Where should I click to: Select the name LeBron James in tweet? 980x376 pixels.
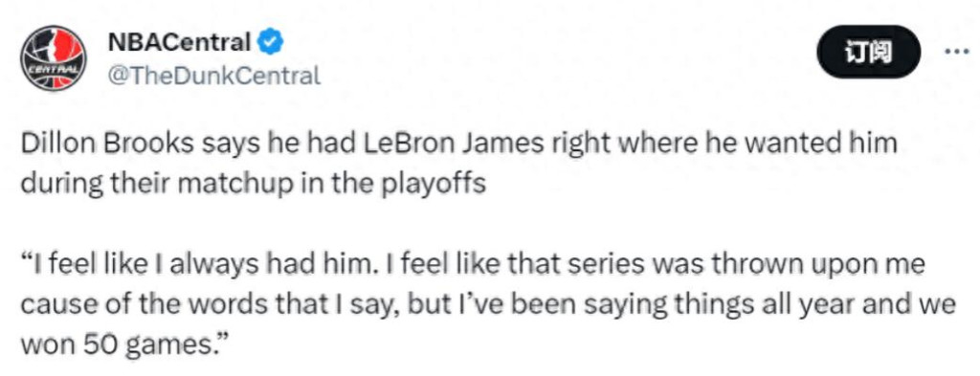point(455,144)
